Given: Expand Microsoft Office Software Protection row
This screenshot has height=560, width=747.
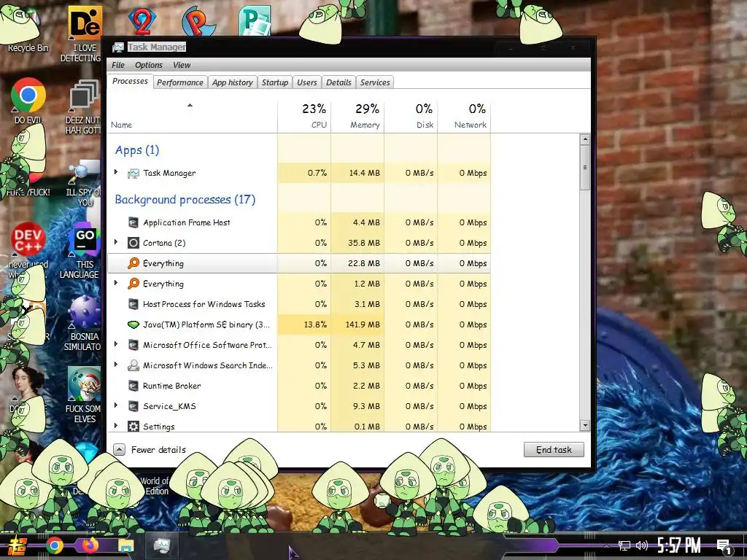Looking at the screenshot, I should (x=116, y=344).
